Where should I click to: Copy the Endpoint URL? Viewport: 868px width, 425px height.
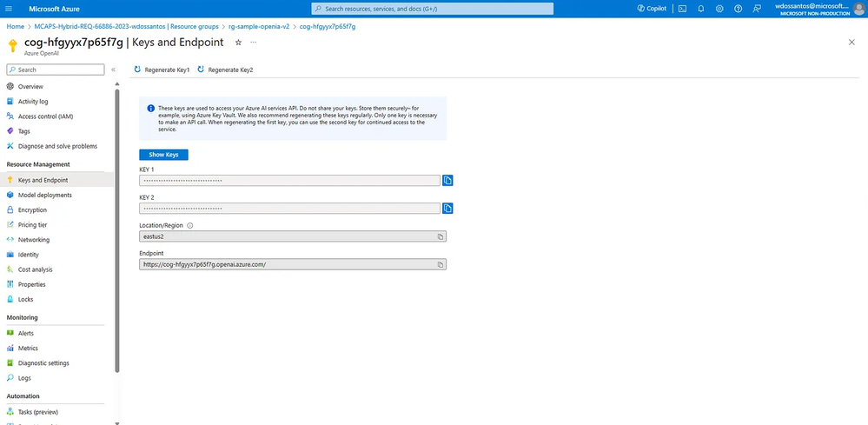click(441, 264)
